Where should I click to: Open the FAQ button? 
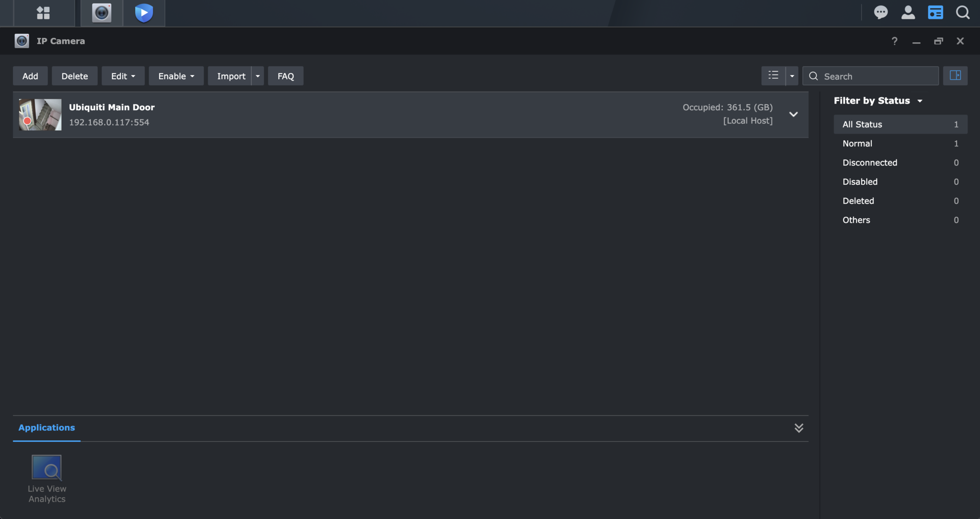tap(285, 76)
